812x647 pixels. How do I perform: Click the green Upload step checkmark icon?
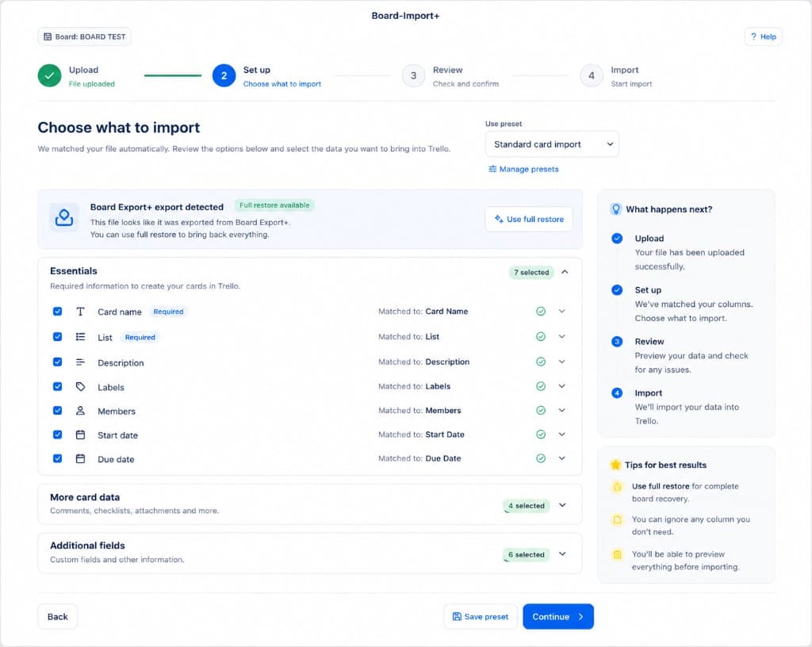[50, 75]
